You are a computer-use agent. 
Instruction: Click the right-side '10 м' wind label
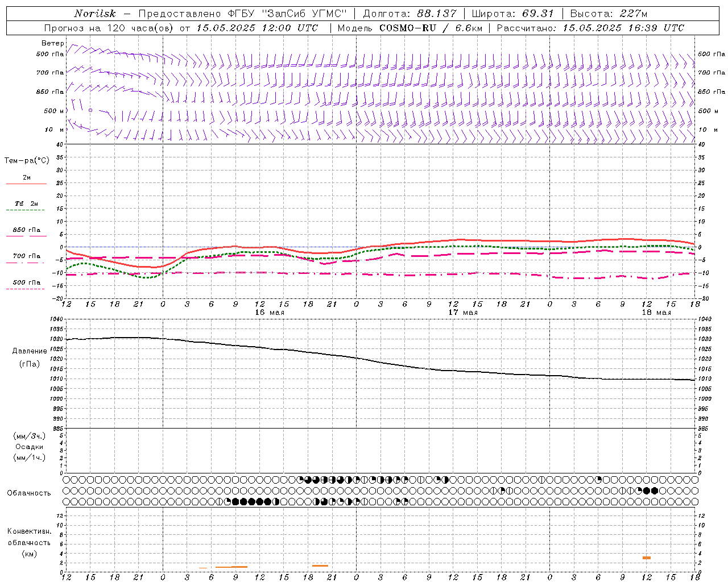pos(708,130)
